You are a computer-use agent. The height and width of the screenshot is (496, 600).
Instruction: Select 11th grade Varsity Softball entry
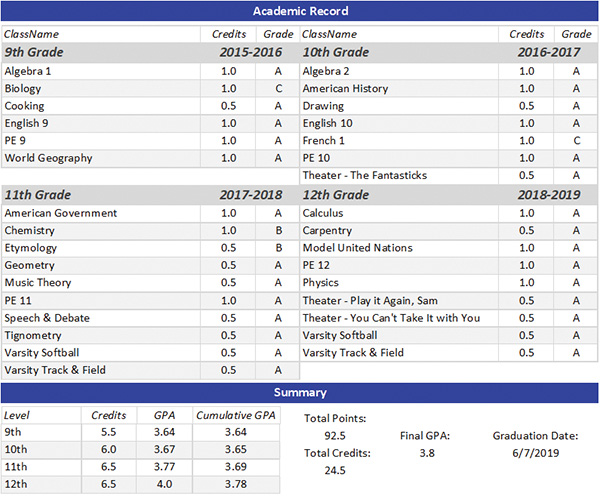pyautogui.click(x=42, y=352)
